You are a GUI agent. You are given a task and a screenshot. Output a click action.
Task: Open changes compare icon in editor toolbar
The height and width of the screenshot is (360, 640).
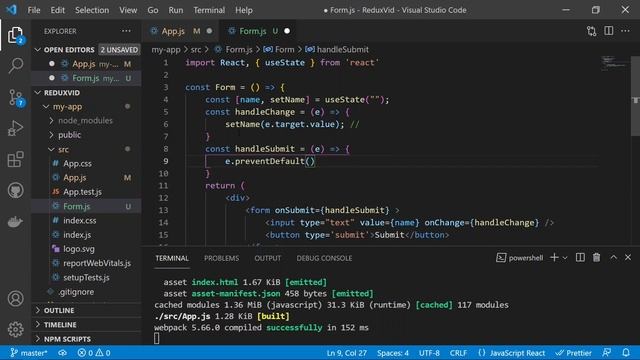[591, 31]
